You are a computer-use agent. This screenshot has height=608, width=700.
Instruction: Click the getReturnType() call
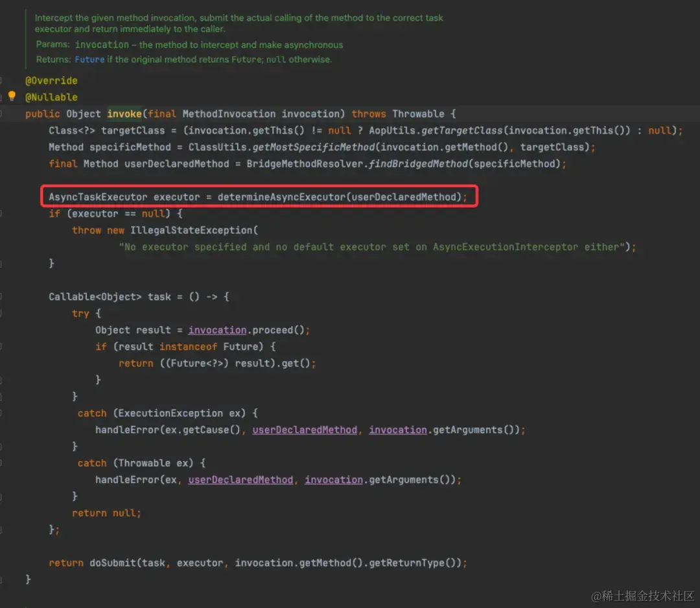pyautogui.click(x=415, y=563)
